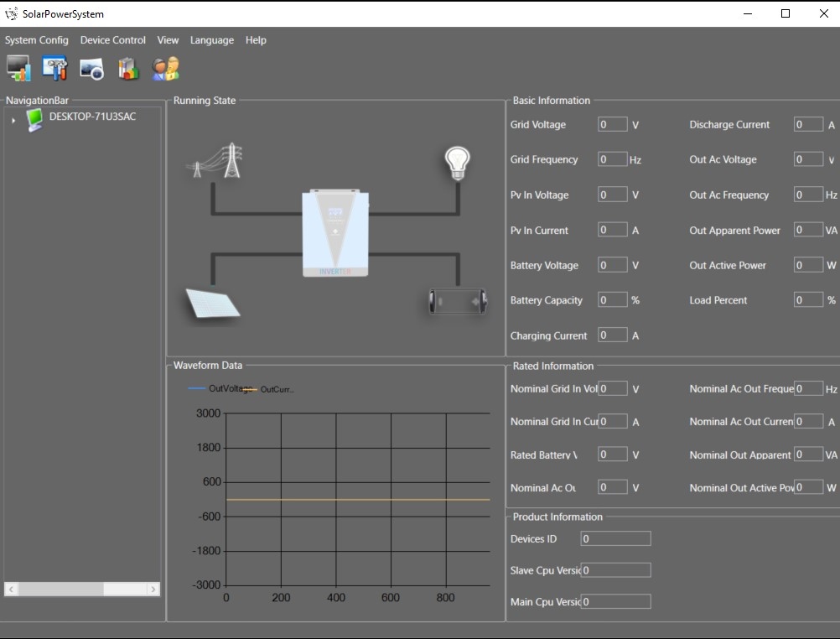Expand the DESKTOP-71U3SAC tree node arrow

click(13, 121)
